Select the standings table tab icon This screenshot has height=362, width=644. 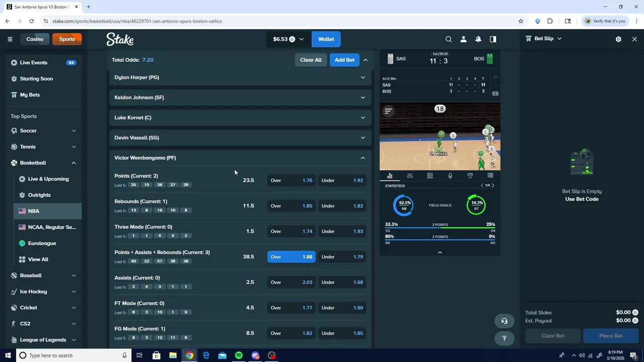430,175
